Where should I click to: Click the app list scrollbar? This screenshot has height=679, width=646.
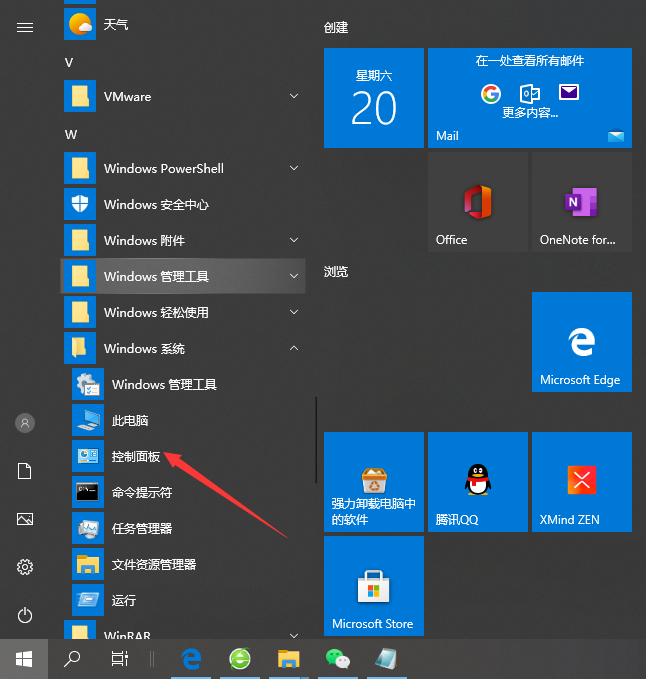317,440
